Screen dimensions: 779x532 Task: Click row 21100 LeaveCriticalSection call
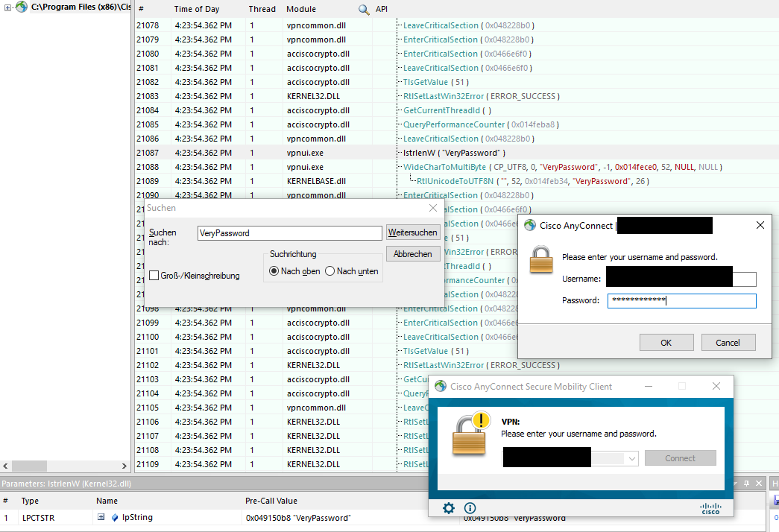pos(459,338)
